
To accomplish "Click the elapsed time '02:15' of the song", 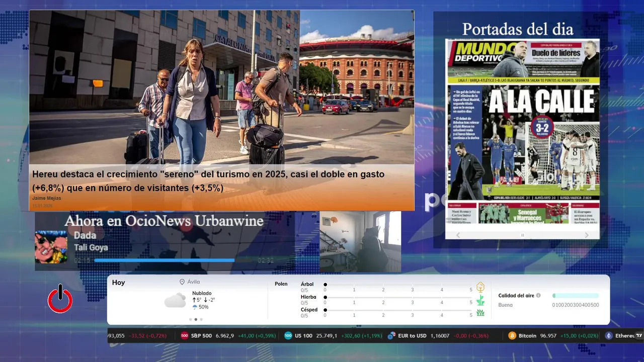I will (82, 260).
